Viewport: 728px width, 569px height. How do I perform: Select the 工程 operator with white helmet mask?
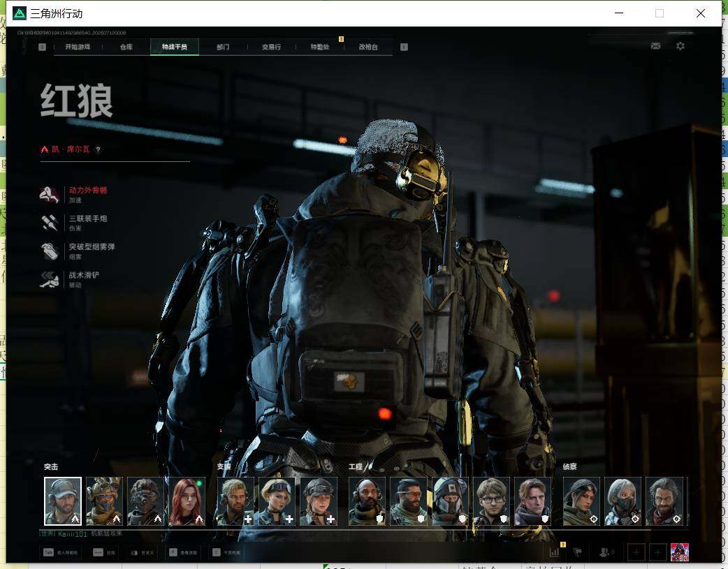(x=450, y=501)
